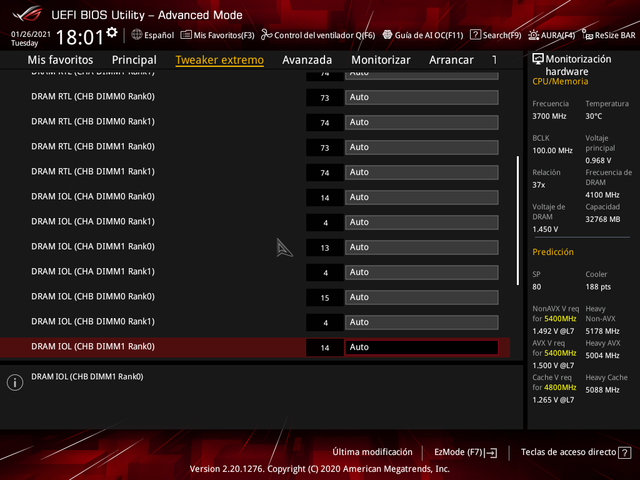This screenshot has height=480, width=640.
Task: Click the Mis Favoritos(F3) list icon
Action: pyautogui.click(x=186, y=35)
